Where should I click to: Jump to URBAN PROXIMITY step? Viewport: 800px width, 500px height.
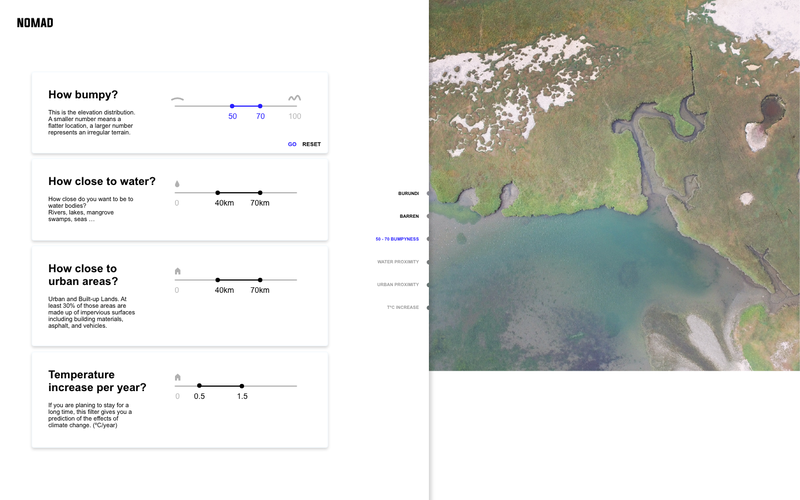pos(398,285)
